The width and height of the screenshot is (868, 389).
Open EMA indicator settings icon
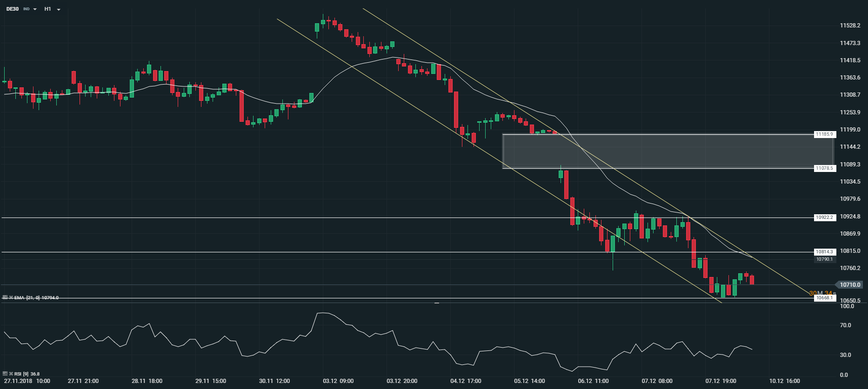coord(5,297)
